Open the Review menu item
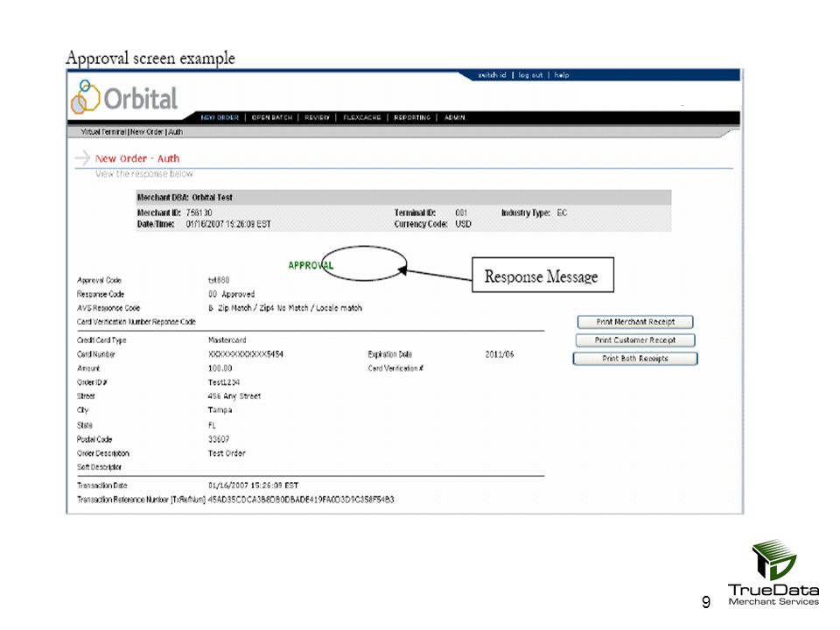 click(317, 117)
